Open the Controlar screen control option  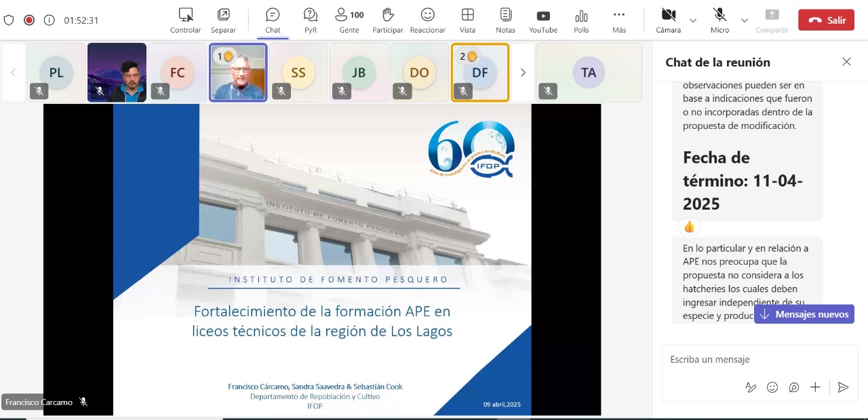[x=185, y=20]
